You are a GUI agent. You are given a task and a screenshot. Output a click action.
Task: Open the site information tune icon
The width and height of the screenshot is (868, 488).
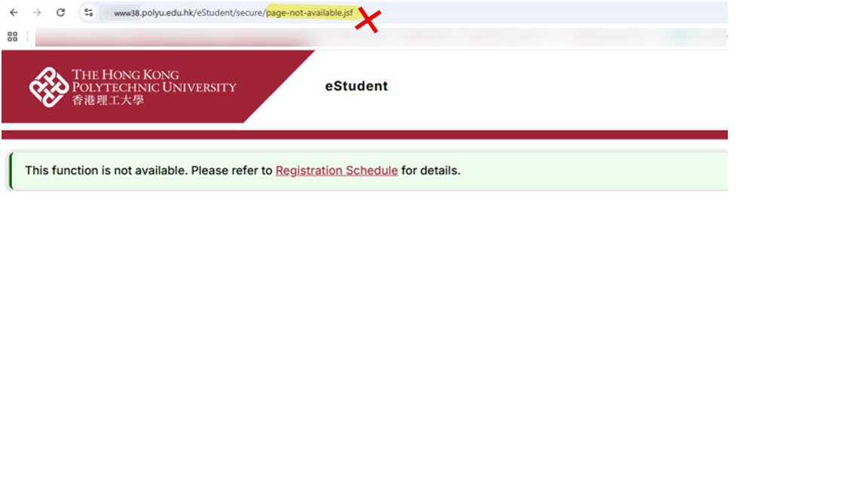(x=89, y=12)
